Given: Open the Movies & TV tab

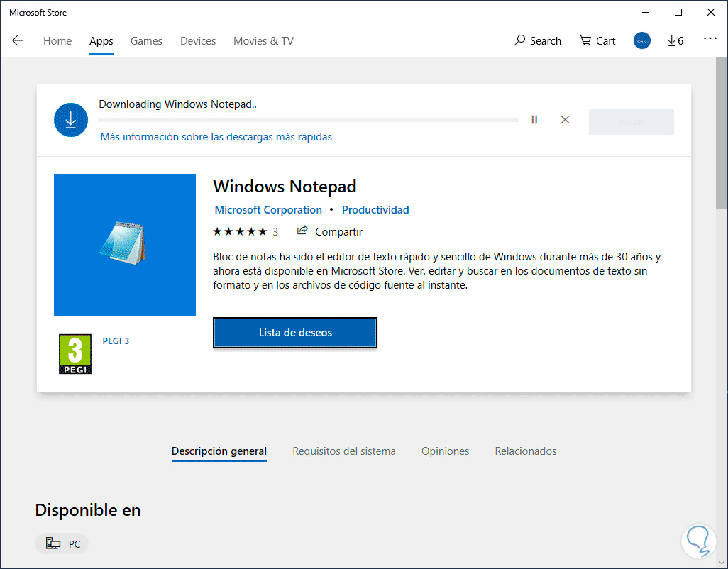Looking at the screenshot, I should (x=263, y=41).
